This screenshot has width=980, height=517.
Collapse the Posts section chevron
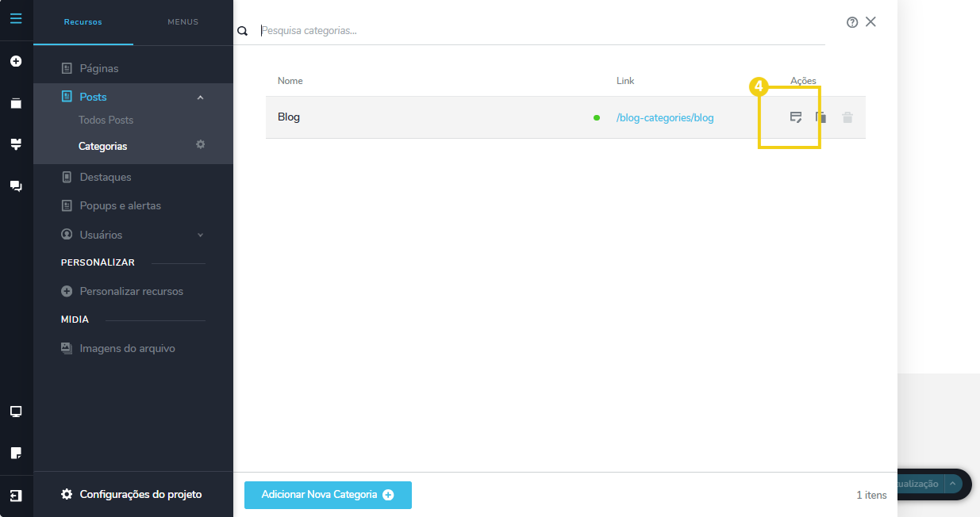[200, 96]
